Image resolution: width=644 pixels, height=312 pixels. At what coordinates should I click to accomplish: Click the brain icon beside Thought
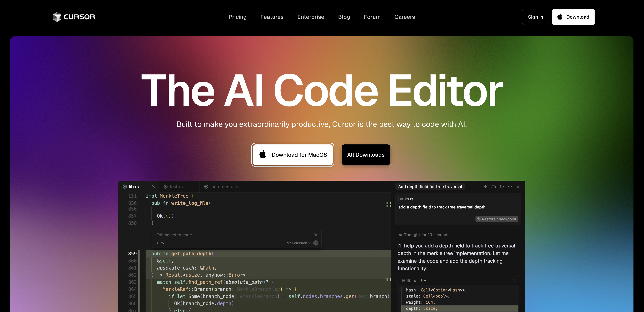399,235
